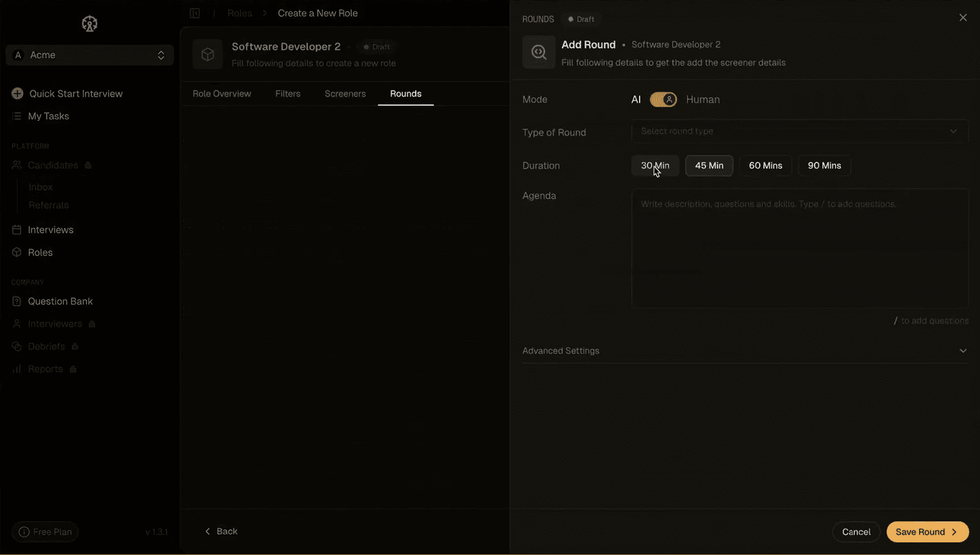Click the Interviews calendar icon
The height and width of the screenshot is (555, 980).
pyautogui.click(x=17, y=229)
